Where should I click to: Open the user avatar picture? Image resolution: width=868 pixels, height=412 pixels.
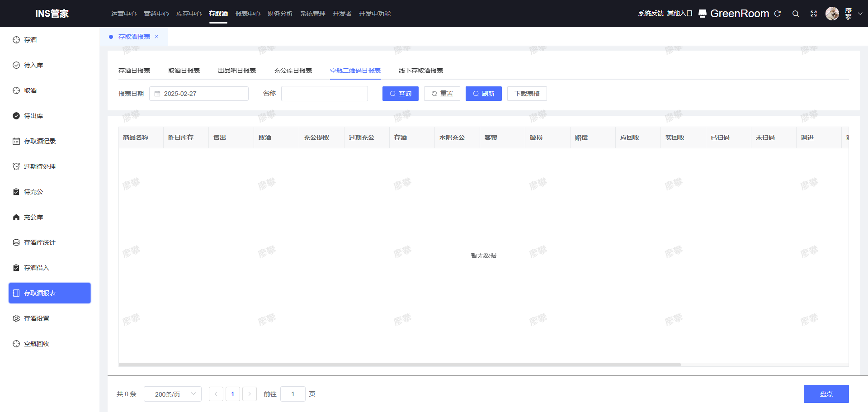(x=832, y=14)
